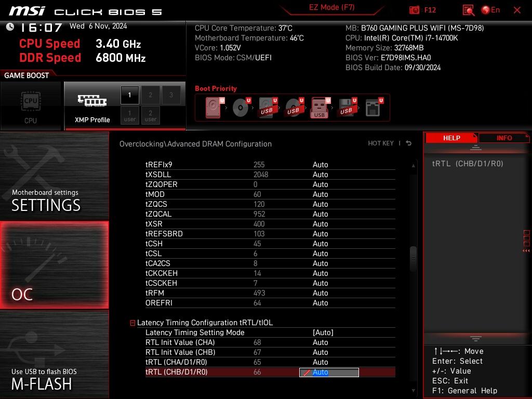Click the 952 value of tZQCAL
Image resolution: width=532 pixels, height=399 pixels.
pyautogui.click(x=259, y=214)
